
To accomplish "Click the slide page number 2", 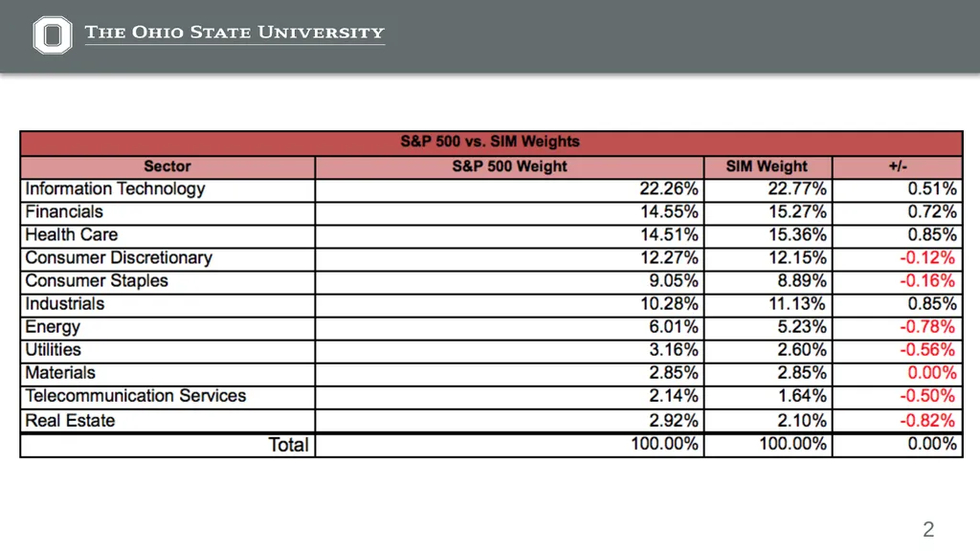I will [928, 530].
